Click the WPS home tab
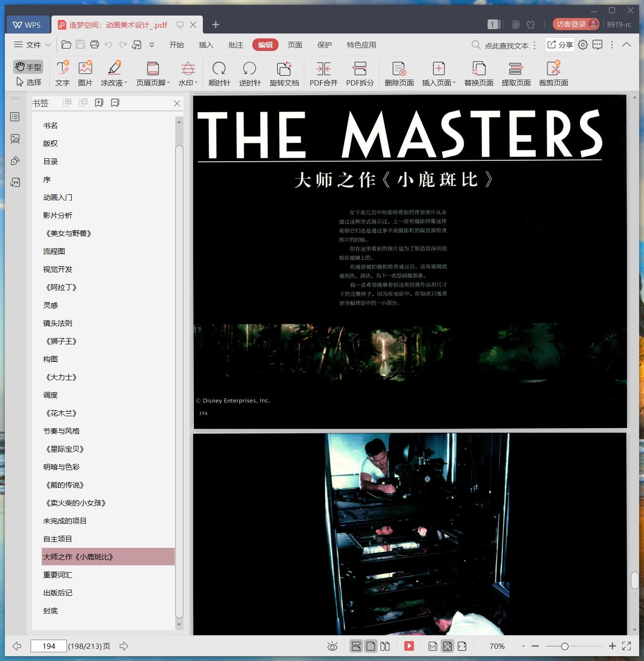The height and width of the screenshot is (661, 644). pos(27,25)
